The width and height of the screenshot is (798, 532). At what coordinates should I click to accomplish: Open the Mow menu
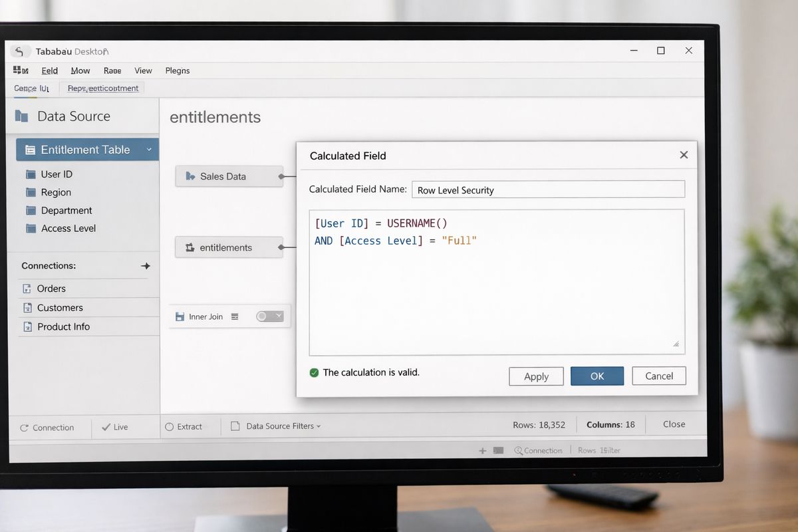(80, 70)
